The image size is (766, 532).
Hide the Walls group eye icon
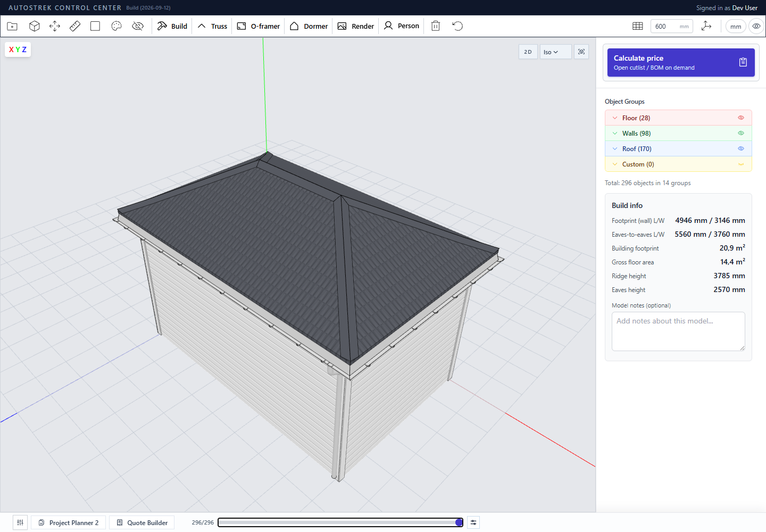pos(741,133)
